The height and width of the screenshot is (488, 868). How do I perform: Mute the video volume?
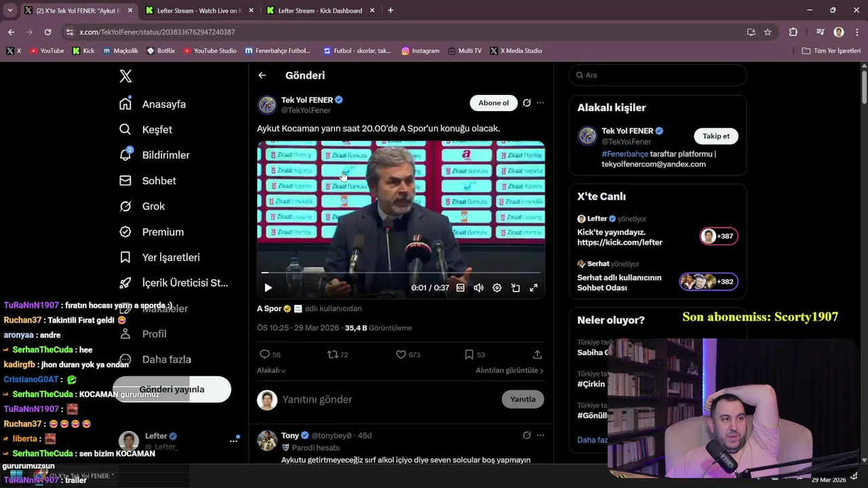479,288
